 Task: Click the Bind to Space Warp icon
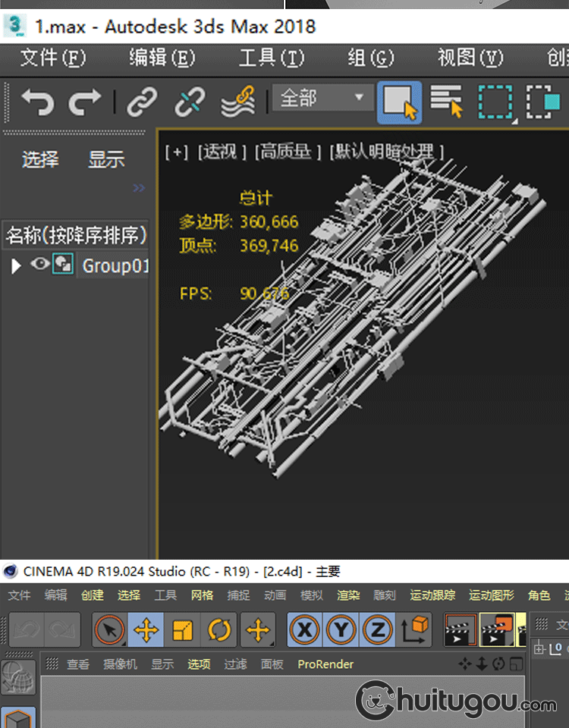237,102
